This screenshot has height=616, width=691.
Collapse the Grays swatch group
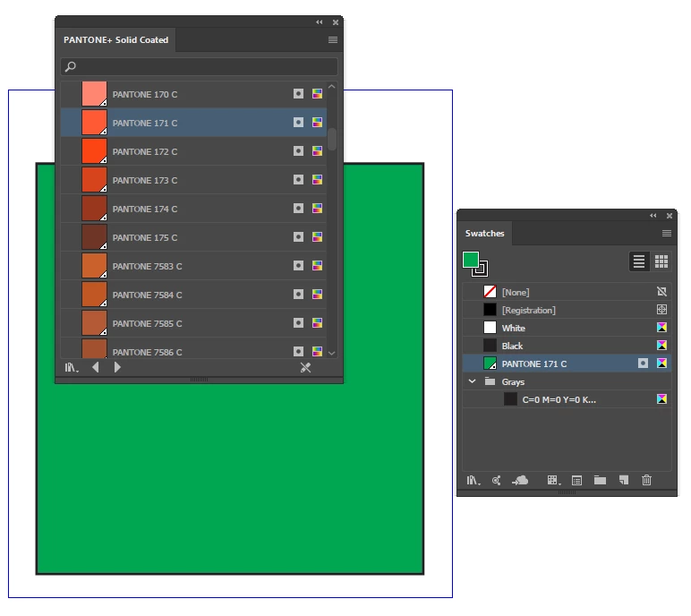(x=472, y=381)
